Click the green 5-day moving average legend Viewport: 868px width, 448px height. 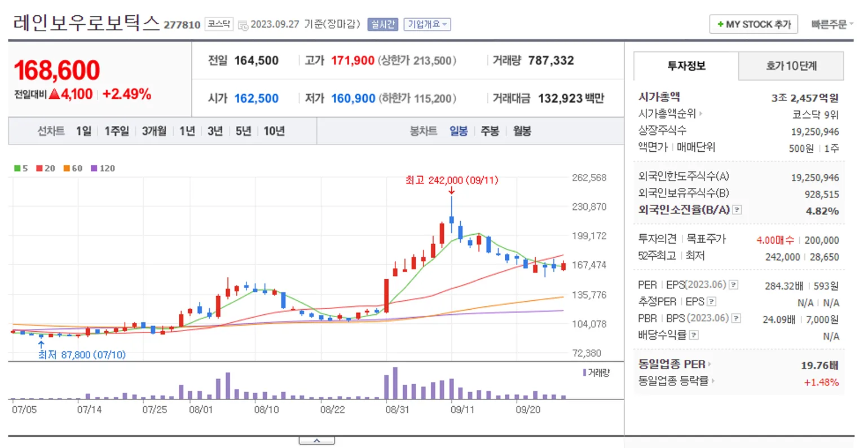pos(20,168)
